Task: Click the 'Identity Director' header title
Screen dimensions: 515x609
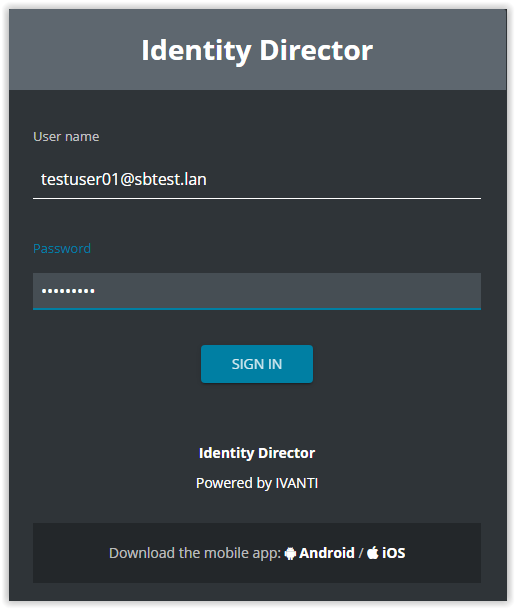Action: point(257,50)
